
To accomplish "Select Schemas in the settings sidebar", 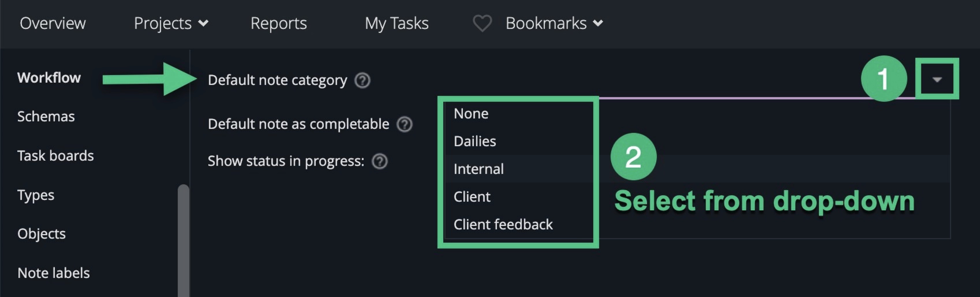I will 46,116.
